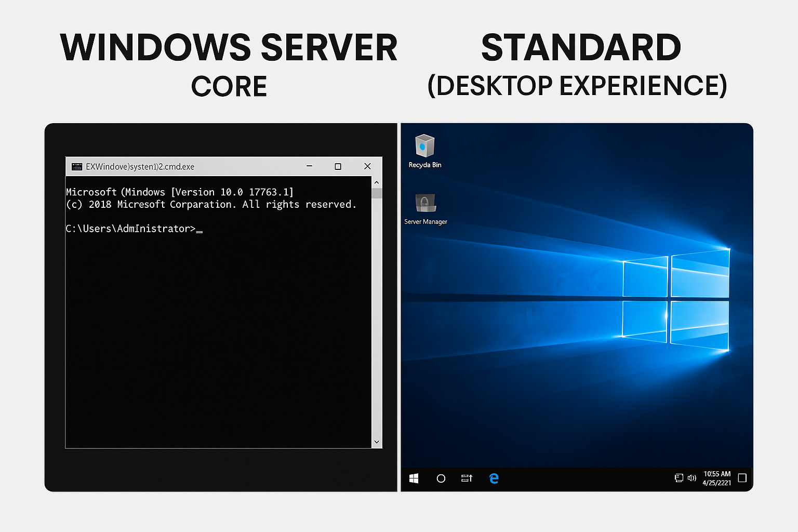The height and width of the screenshot is (532, 798).
Task: Click the Cortana search circle
Action: click(x=441, y=478)
